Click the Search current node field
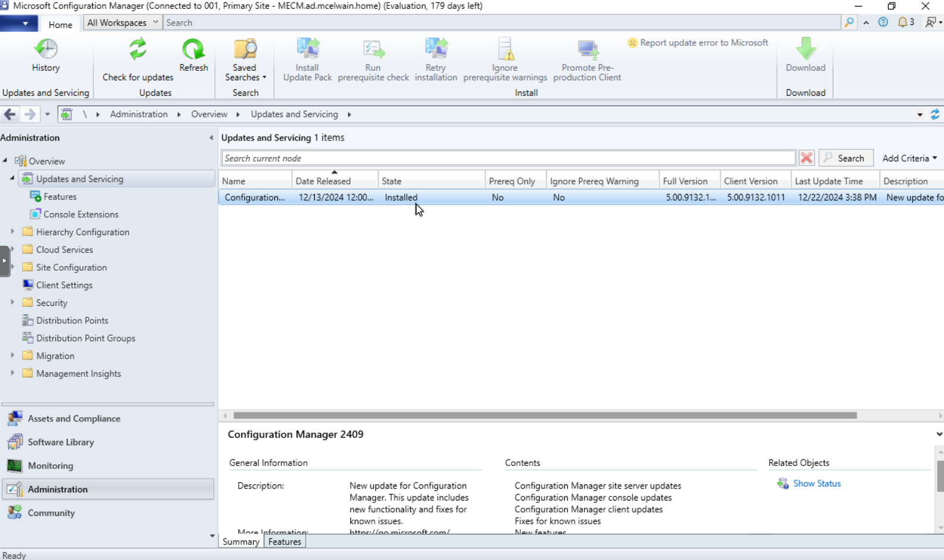 coord(508,158)
